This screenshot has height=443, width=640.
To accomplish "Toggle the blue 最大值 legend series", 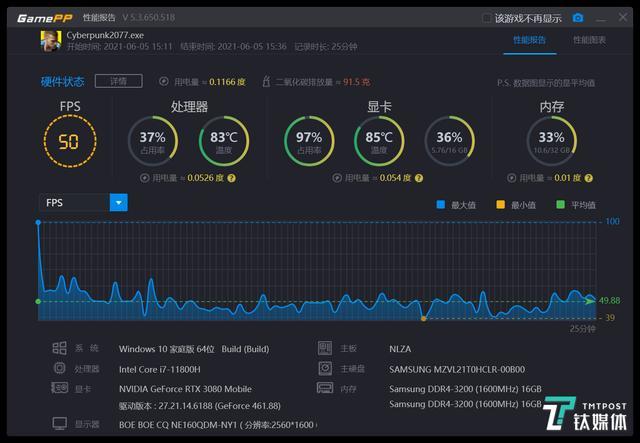I will 456,205.
